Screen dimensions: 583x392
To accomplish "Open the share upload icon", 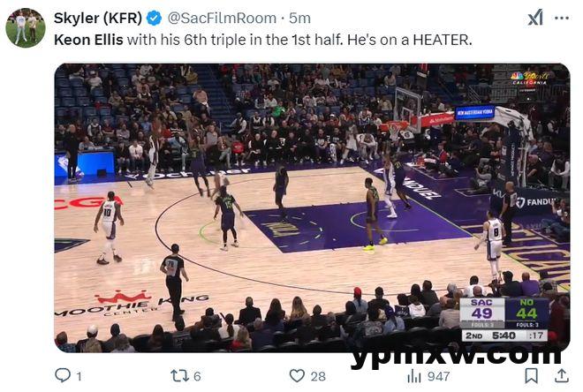I will (562, 375).
